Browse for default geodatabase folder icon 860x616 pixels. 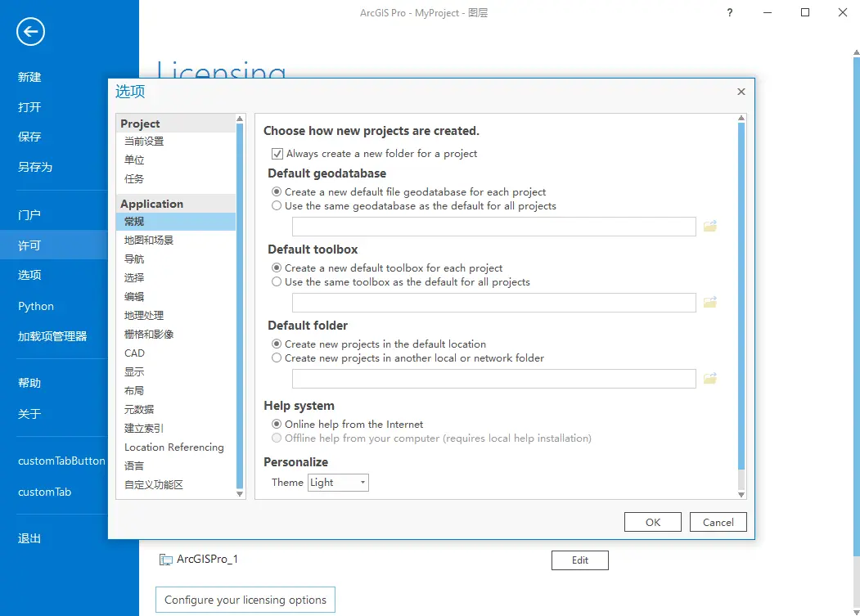click(709, 226)
